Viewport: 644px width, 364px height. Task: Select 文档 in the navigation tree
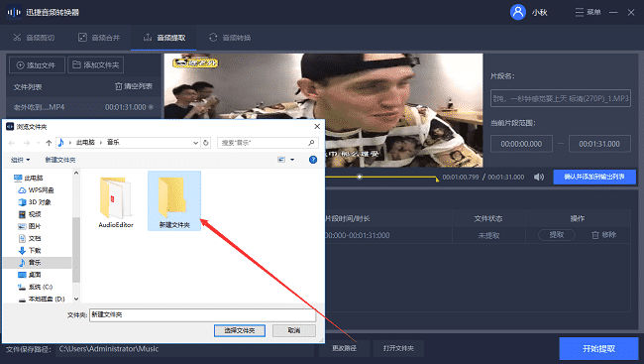point(30,238)
